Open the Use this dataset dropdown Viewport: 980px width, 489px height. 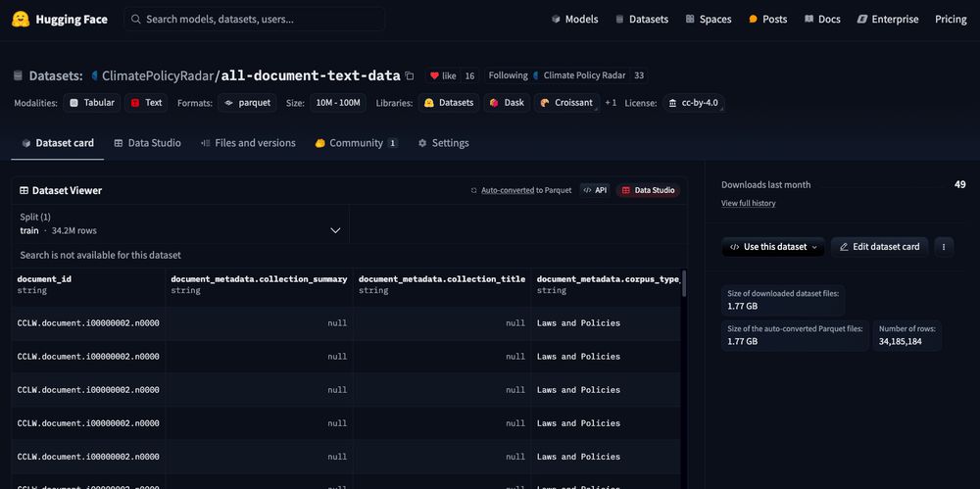click(772, 247)
